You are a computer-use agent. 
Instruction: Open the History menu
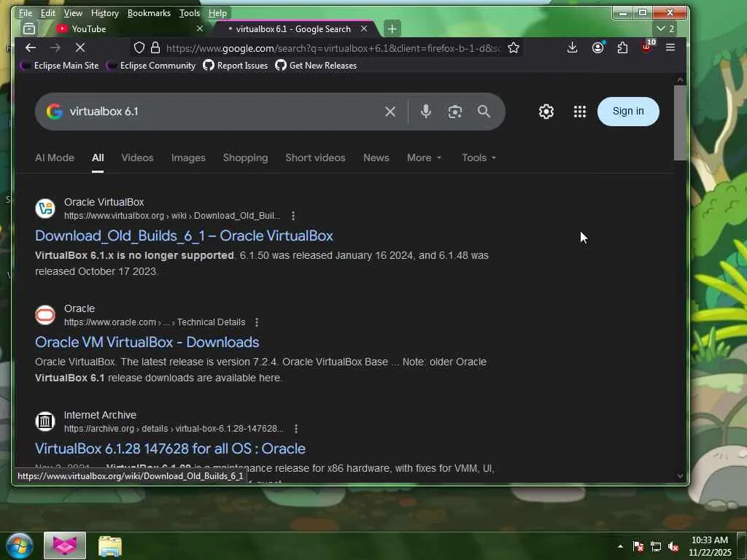[x=105, y=13]
